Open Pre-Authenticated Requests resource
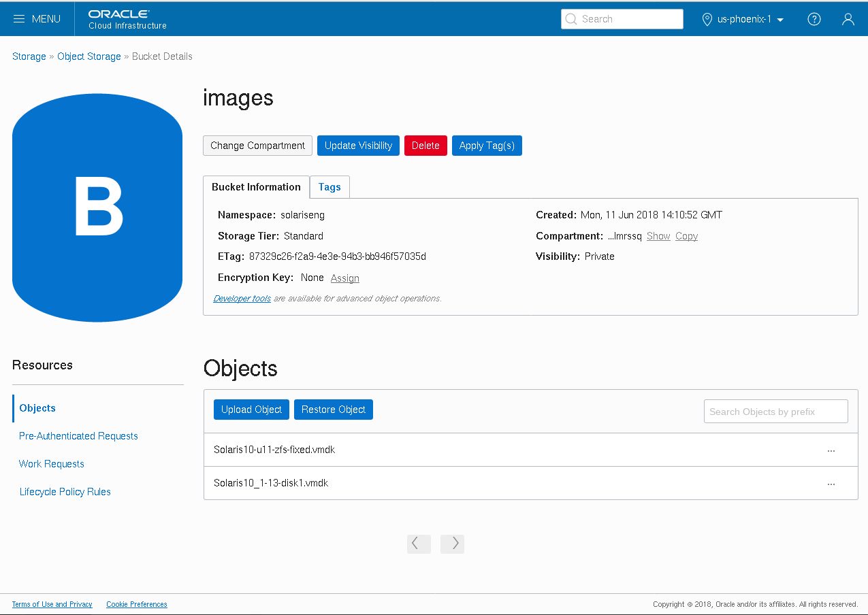The image size is (868, 615). pos(78,436)
